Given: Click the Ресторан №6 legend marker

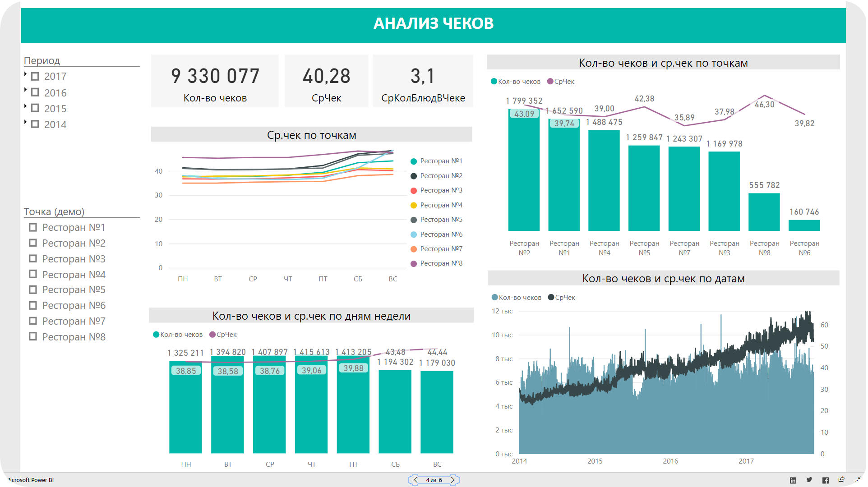Looking at the screenshot, I should point(414,234).
